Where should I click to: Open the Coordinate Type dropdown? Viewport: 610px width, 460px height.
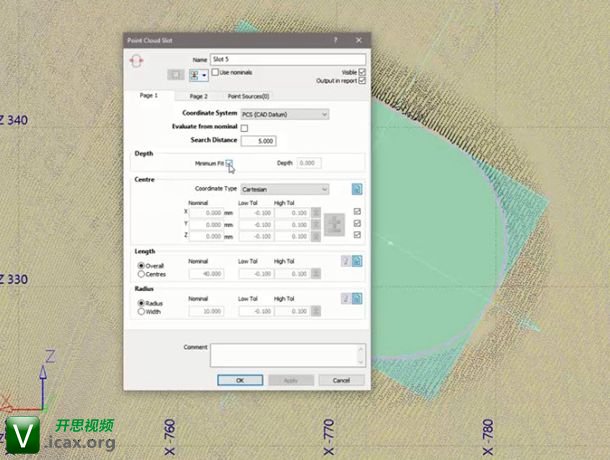[285, 189]
